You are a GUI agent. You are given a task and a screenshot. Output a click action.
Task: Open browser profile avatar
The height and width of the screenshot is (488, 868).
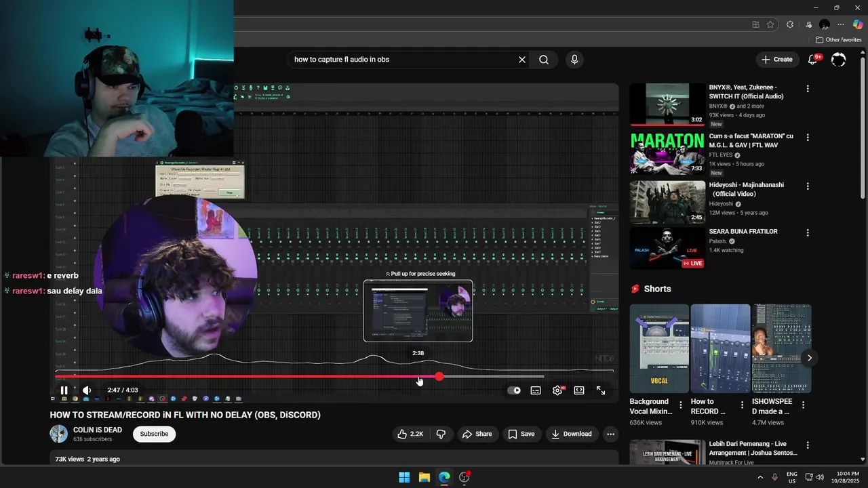[x=825, y=24]
